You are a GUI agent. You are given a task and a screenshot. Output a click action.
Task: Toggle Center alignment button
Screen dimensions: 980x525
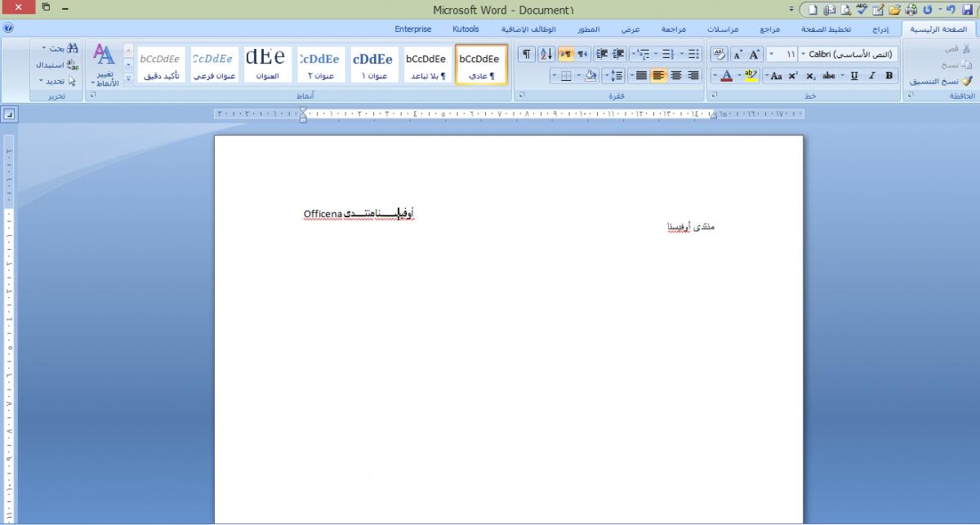(x=675, y=76)
